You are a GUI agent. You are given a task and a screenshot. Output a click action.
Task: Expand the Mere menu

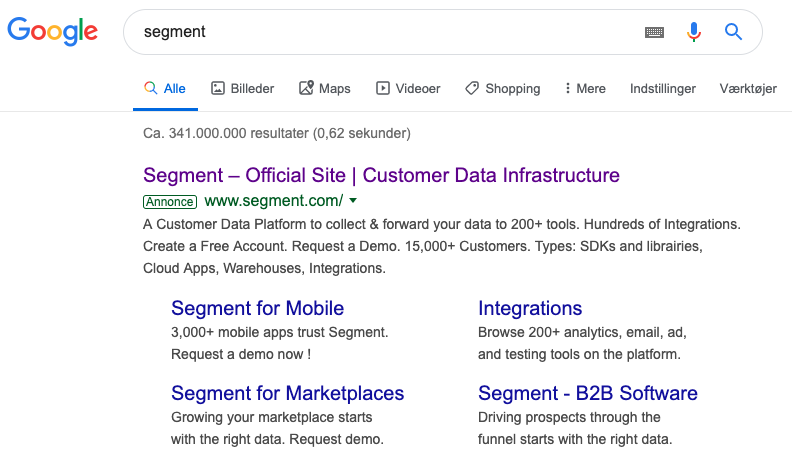[x=585, y=88]
